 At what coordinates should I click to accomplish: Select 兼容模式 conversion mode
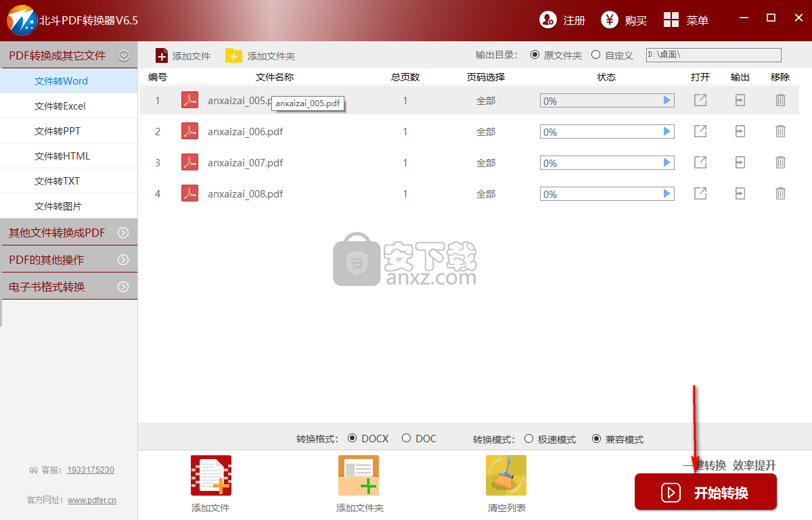pos(596,439)
